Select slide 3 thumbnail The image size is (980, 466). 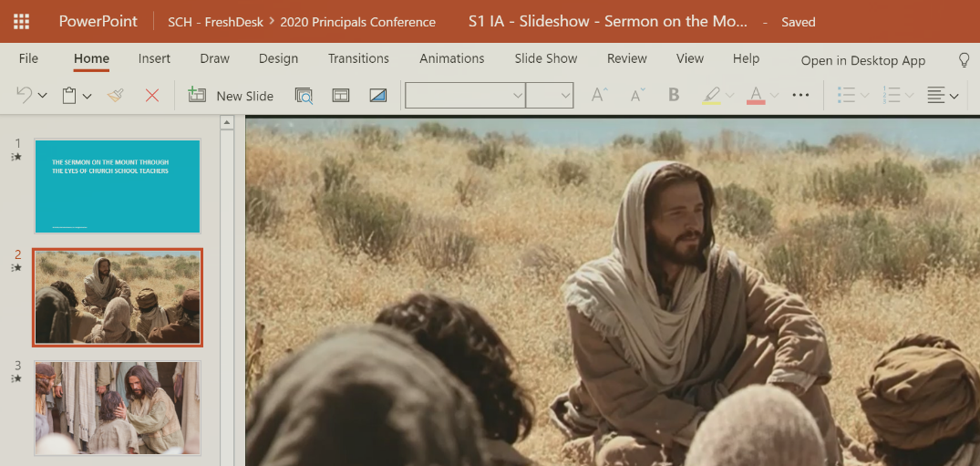(x=118, y=408)
